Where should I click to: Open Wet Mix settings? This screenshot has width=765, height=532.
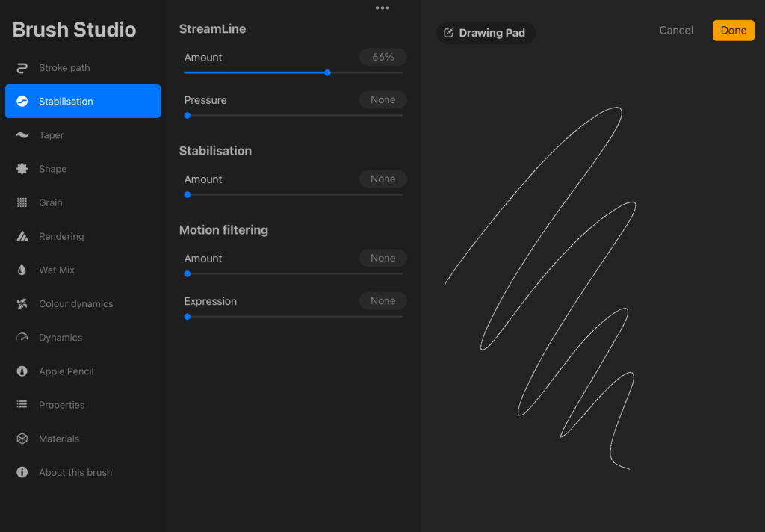(x=83, y=270)
